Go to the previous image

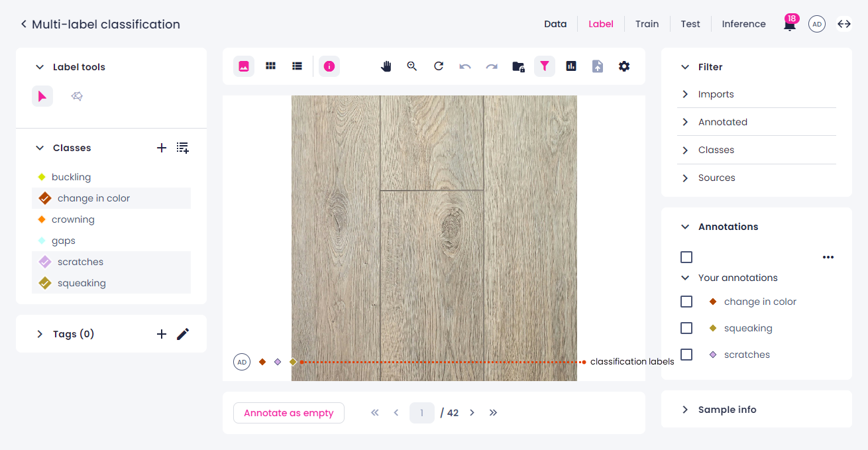tap(396, 413)
